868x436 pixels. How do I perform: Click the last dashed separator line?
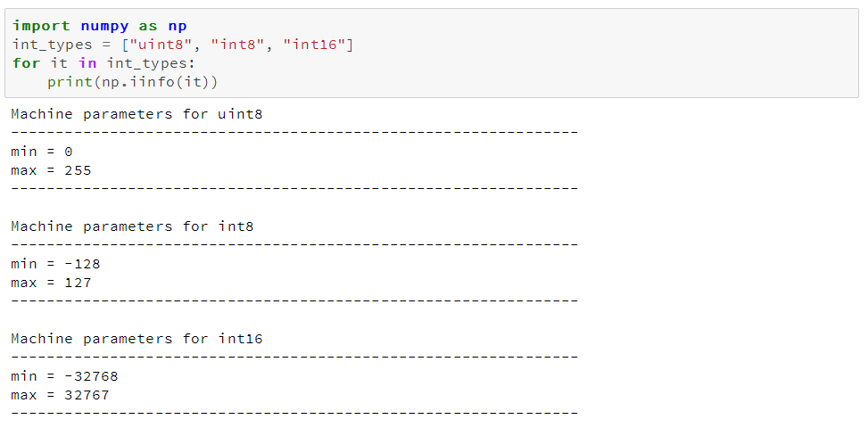pos(294,413)
